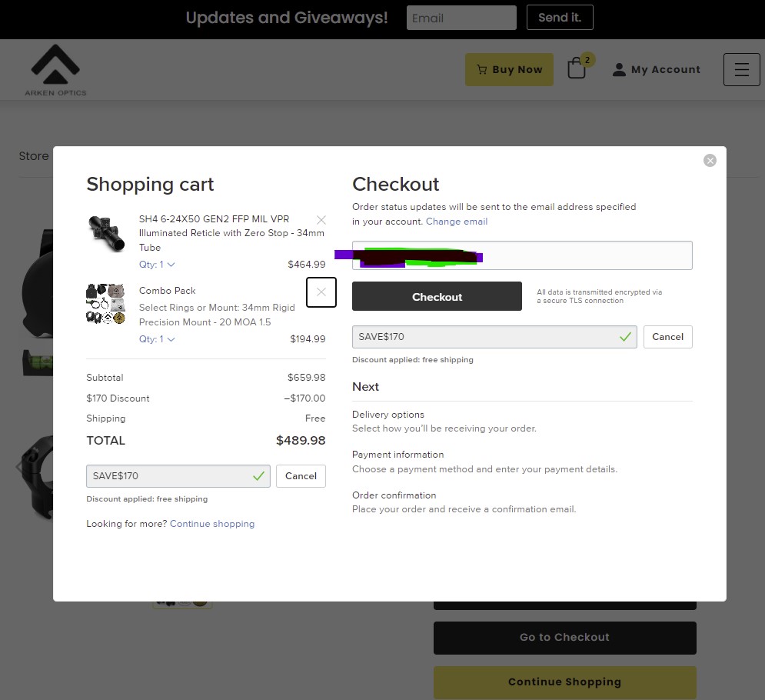This screenshot has width=765, height=700.
Task: Click the Arken Optics logo
Action: coord(55,70)
